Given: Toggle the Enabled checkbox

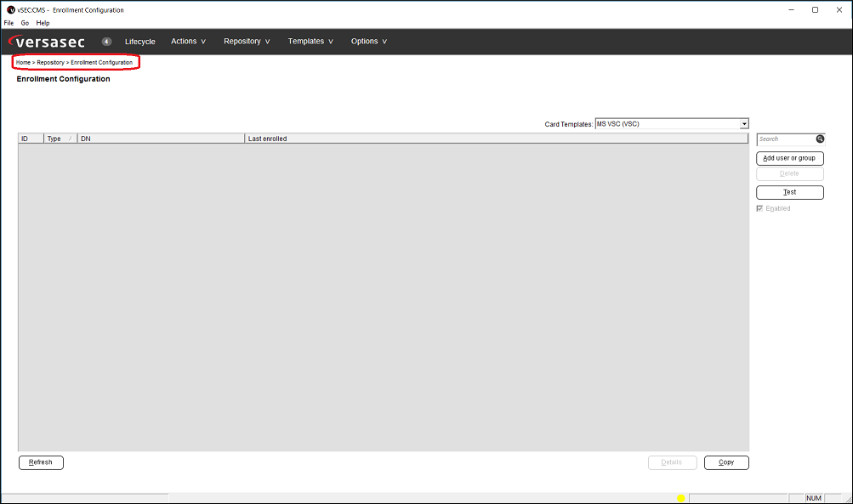Looking at the screenshot, I should (x=760, y=209).
